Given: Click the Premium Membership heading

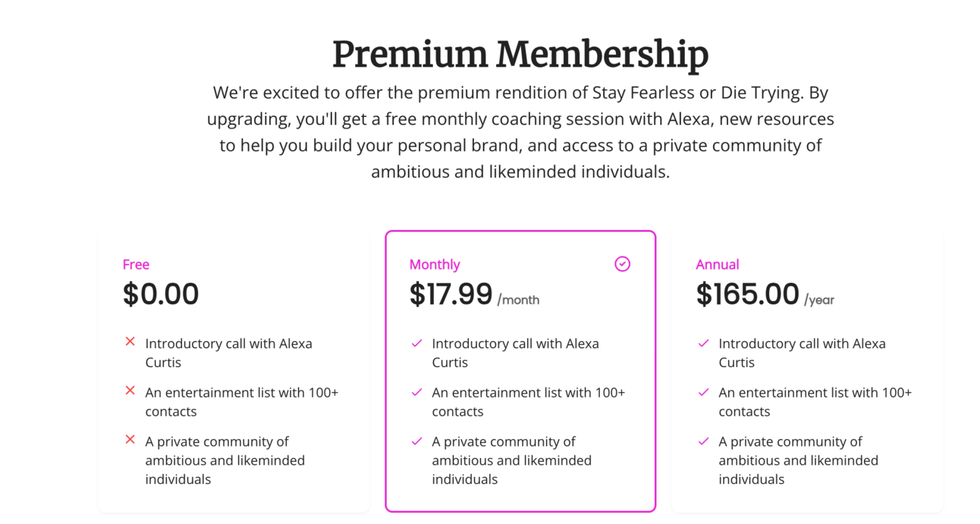Looking at the screenshot, I should (520, 55).
